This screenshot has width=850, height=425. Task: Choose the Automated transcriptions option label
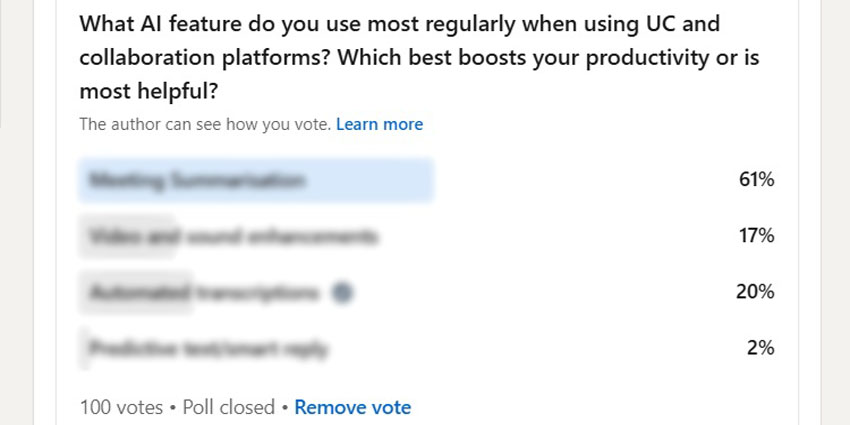click(204, 293)
